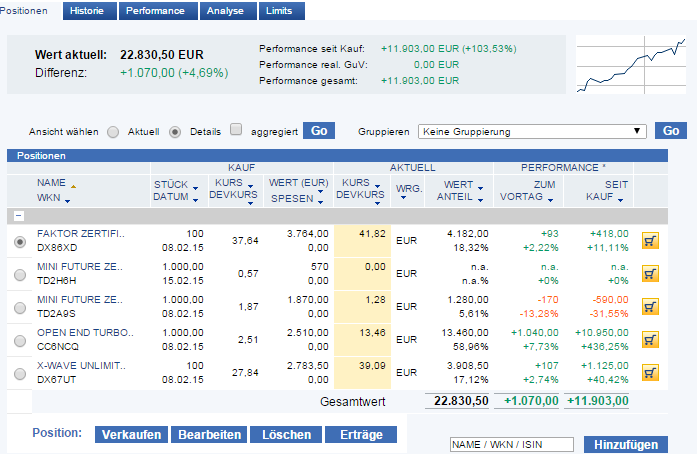Click the cart icon for FAKTOR ZERTIFI.. row
Viewport: 697px width, 454px height.
click(650, 241)
